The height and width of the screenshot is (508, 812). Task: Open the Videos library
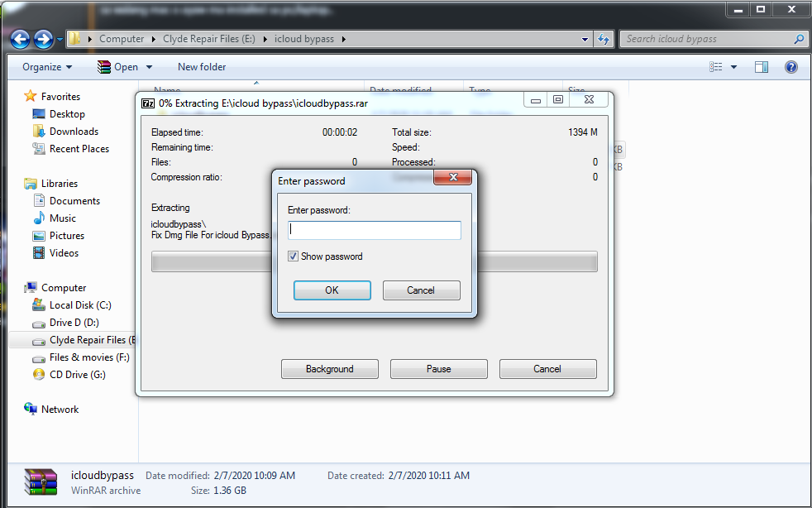(x=64, y=253)
